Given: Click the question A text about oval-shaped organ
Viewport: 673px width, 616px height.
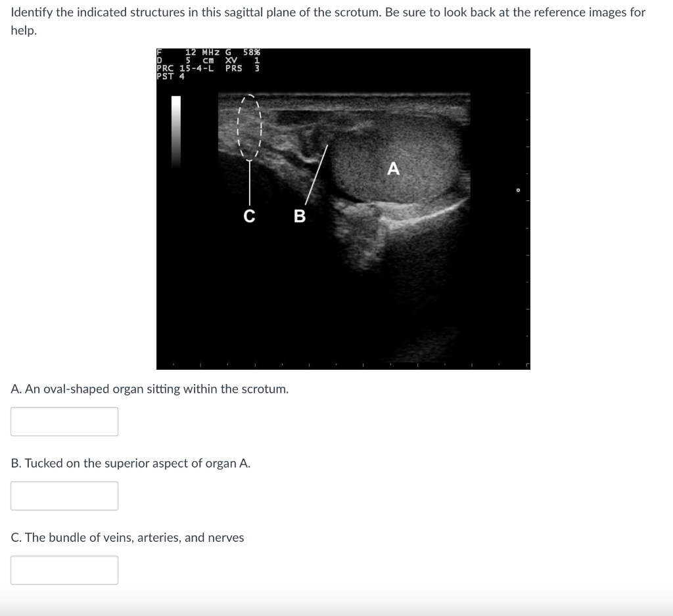Looking at the screenshot, I should tap(149, 388).
